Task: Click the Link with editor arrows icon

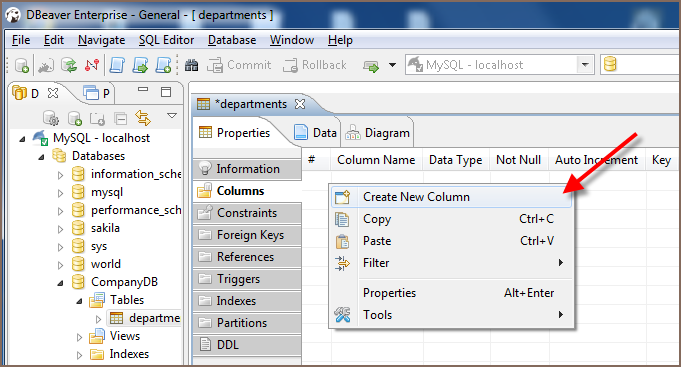Action: tap(143, 118)
